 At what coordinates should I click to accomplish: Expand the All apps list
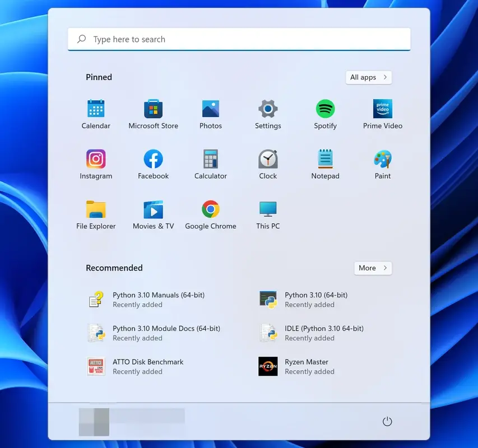point(368,77)
